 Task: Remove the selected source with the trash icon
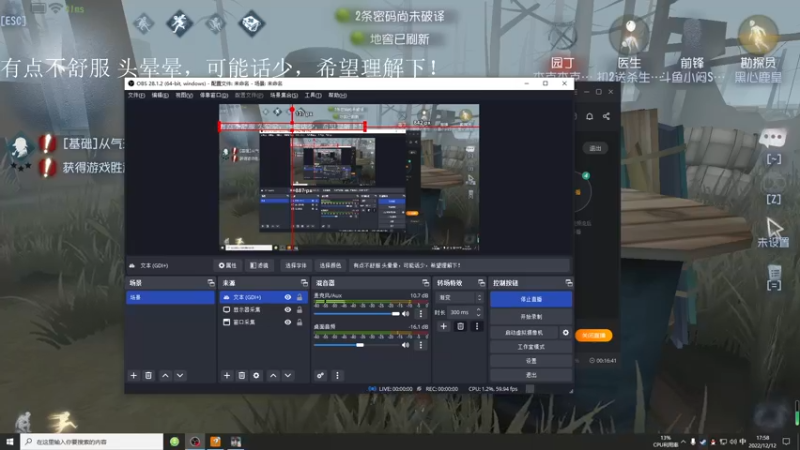[242, 376]
